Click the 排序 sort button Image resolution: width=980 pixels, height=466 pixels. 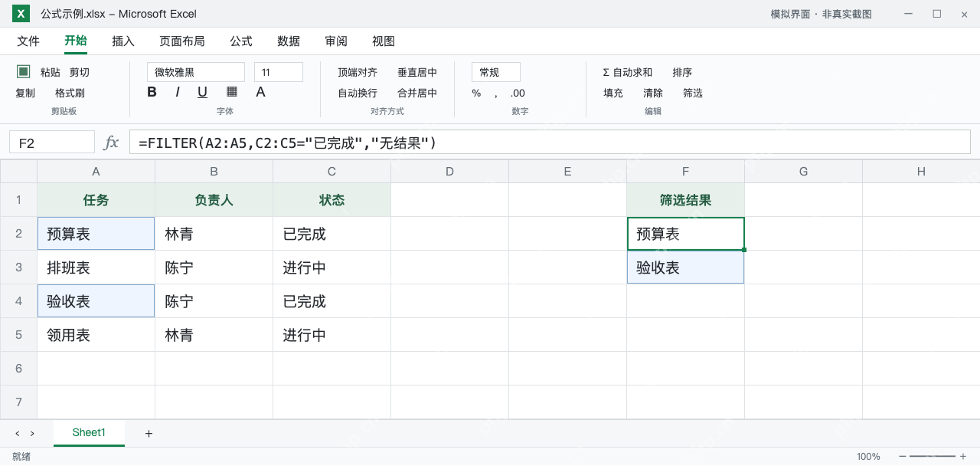(682, 72)
